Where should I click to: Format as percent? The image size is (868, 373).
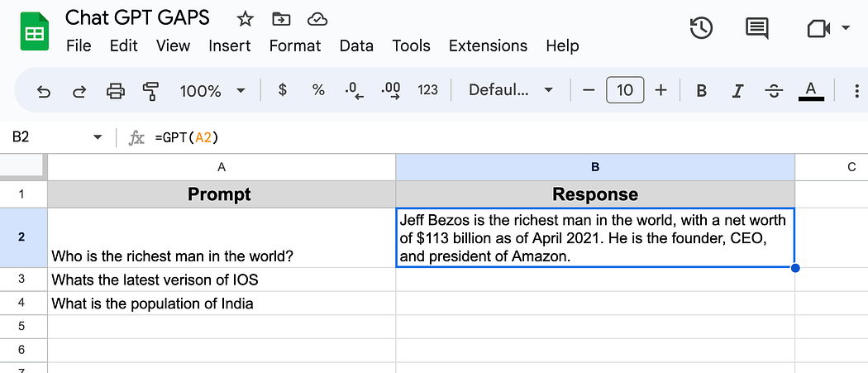(x=318, y=90)
